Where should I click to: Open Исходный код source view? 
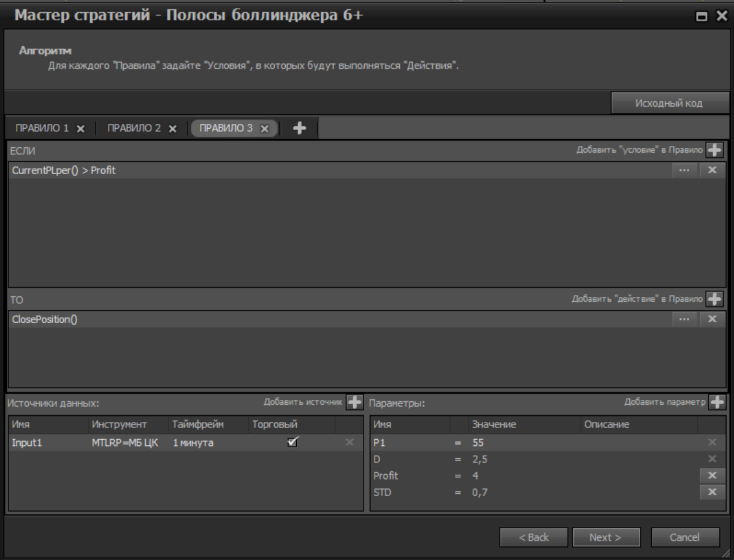tap(670, 104)
